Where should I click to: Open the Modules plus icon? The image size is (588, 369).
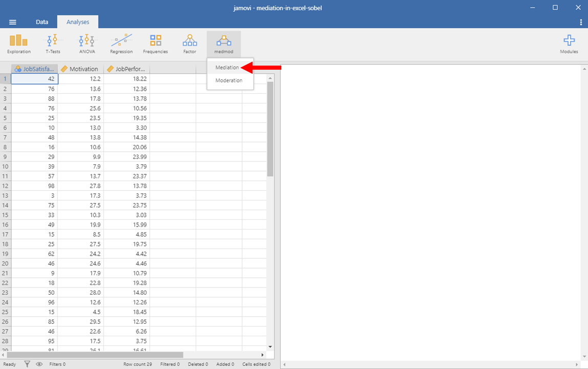pyautogui.click(x=569, y=44)
